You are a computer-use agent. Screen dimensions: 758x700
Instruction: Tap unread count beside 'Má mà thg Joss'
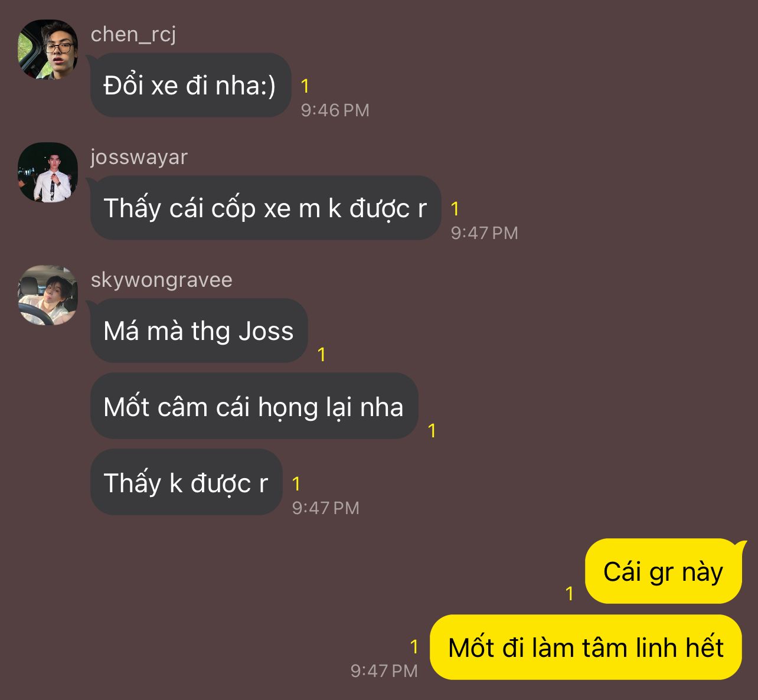click(322, 355)
